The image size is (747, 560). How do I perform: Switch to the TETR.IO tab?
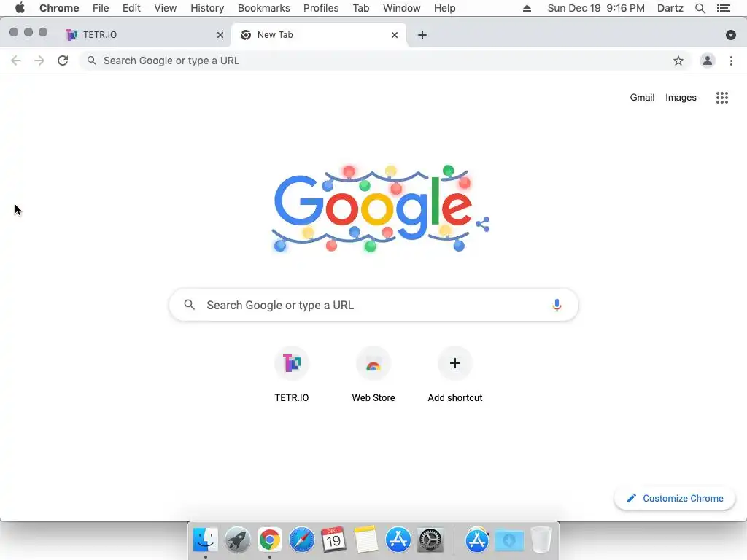point(143,35)
